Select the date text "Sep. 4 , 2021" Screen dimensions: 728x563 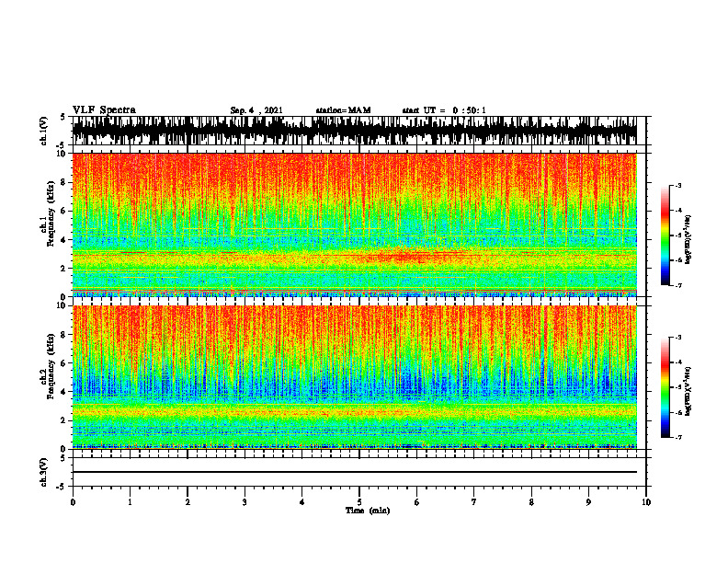pyautogui.click(x=256, y=110)
